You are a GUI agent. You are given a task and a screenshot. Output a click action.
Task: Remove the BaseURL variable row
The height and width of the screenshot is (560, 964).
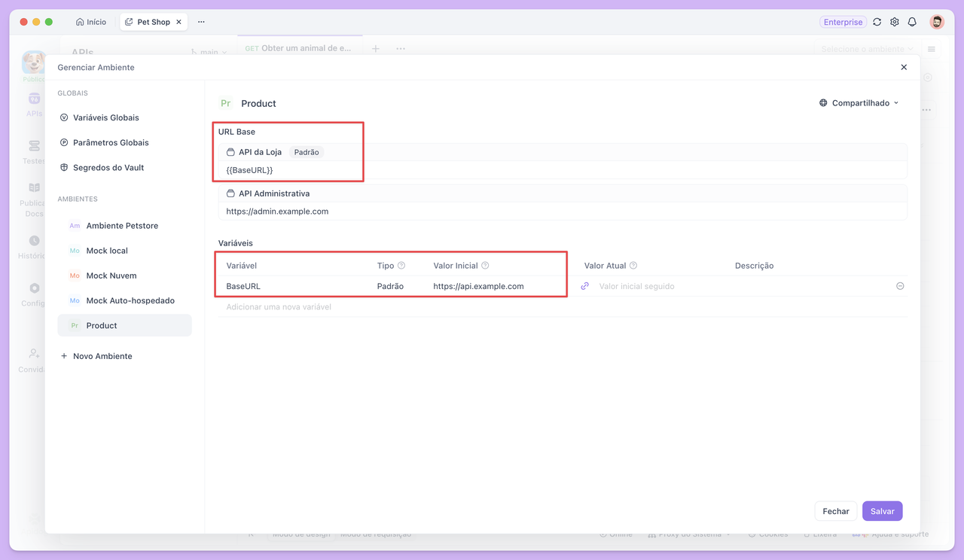pos(900,286)
